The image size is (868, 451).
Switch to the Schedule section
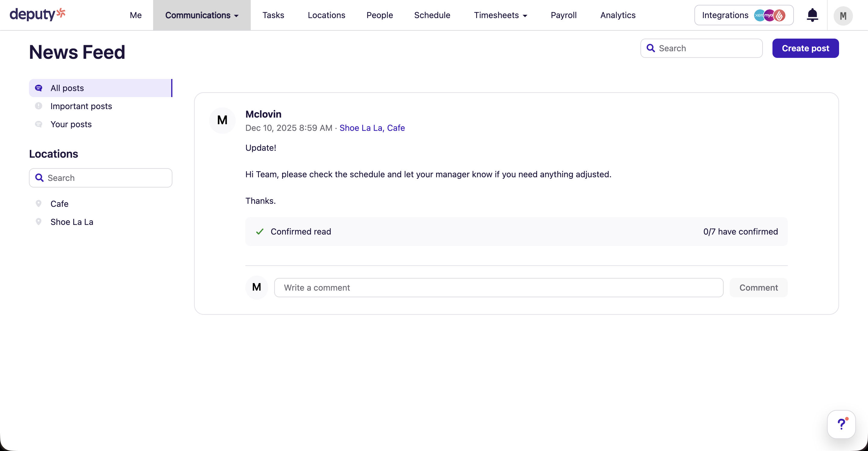pos(432,15)
